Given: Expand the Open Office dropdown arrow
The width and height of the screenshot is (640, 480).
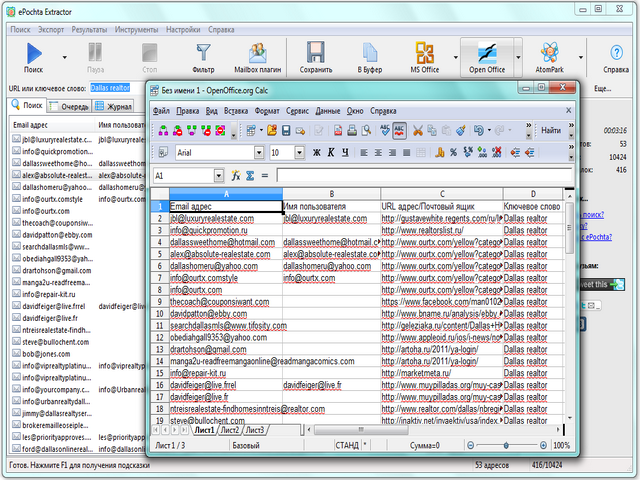Looking at the screenshot, I should (x=518, y=57).
